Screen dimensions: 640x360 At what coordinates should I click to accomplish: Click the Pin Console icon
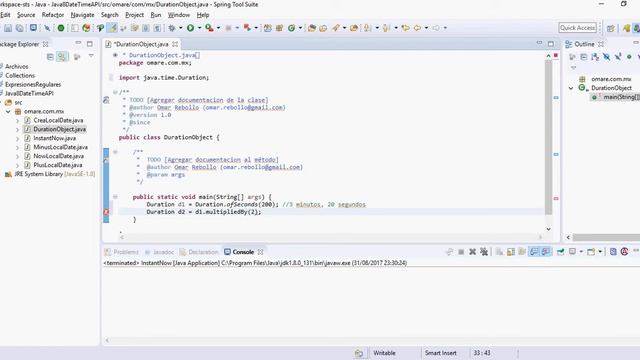pyautogui.click(x=560, y=252)
